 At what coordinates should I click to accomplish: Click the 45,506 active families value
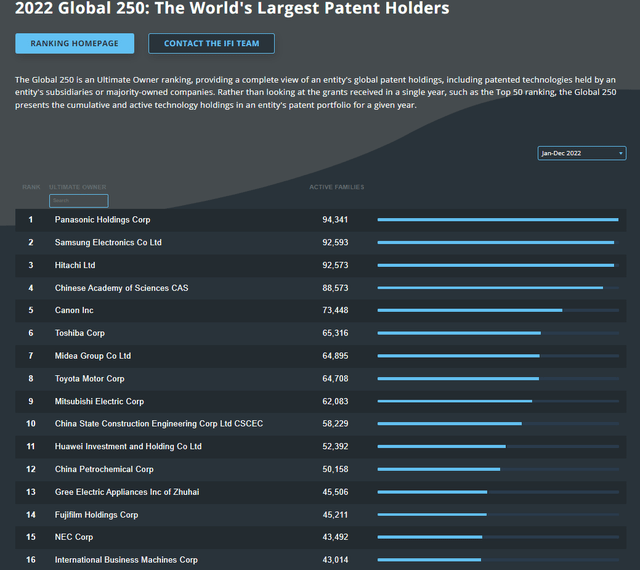click(x=335, y=492)
